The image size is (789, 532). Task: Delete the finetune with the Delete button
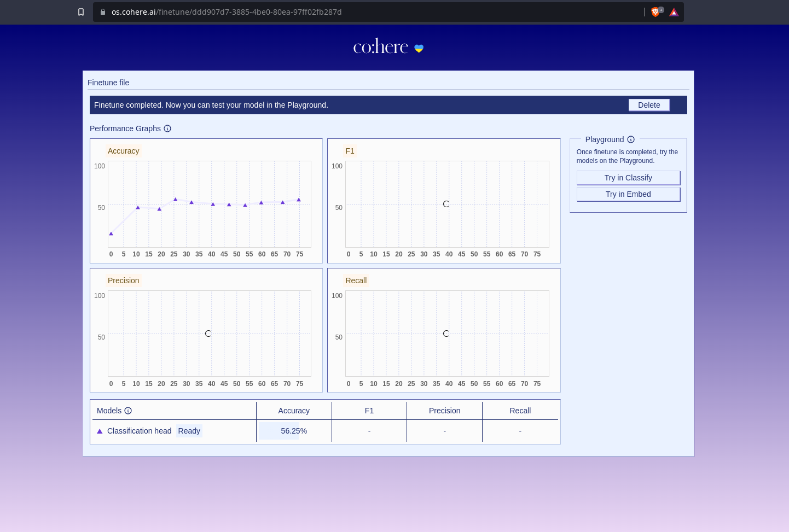click(649, 105)
